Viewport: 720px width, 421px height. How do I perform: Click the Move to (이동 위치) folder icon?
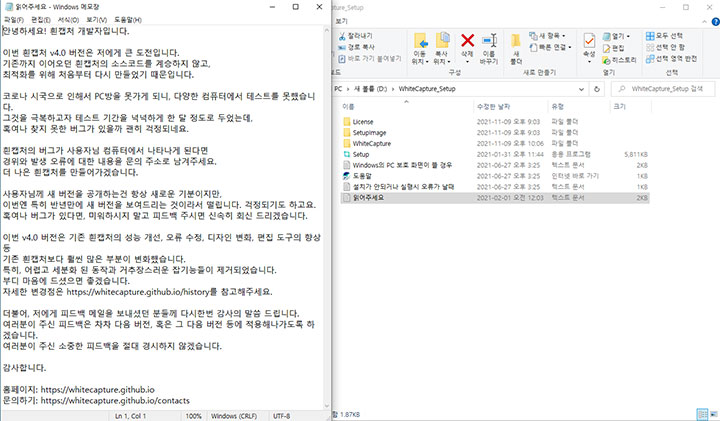[x=420, y=41]
